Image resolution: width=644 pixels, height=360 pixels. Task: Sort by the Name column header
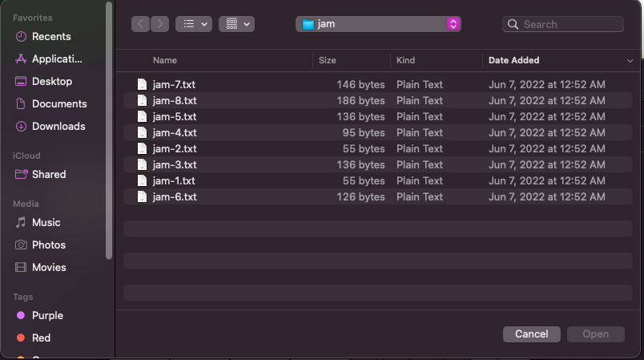tap(165, 60)
